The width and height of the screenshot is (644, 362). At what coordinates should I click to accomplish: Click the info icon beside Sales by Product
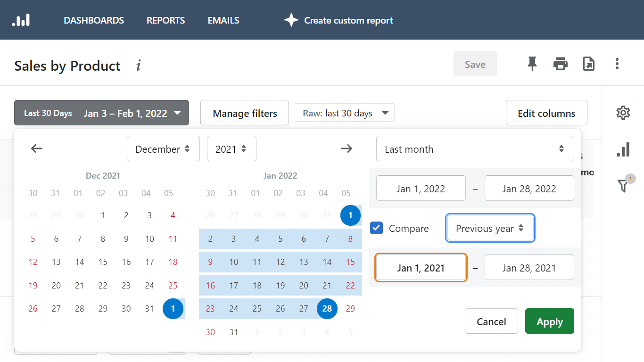[x=138, y=66]
